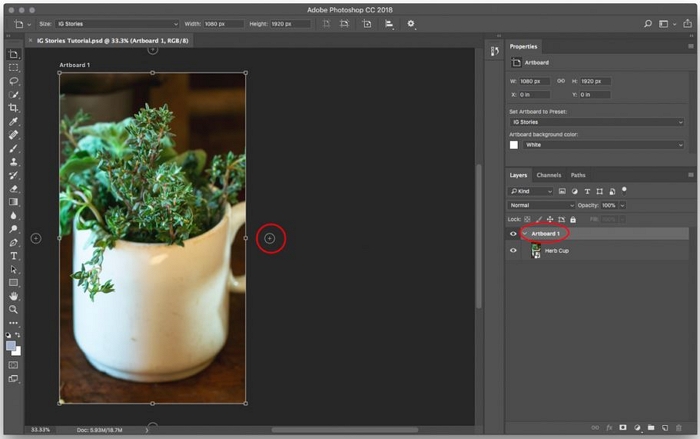Click the delete layer trash icon
The height and width of the screenshot is (439, 700).
[x=679, y=427]
